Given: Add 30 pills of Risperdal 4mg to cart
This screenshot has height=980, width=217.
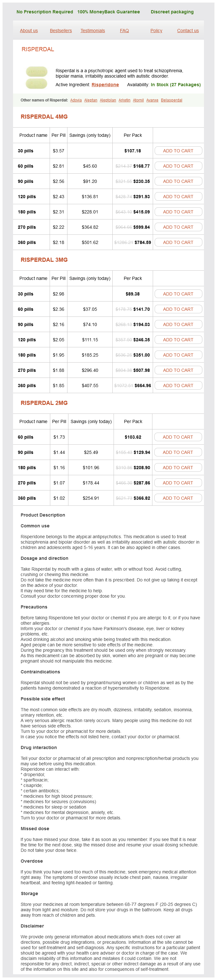Looking at the screenshot, I should click(178, 151).
